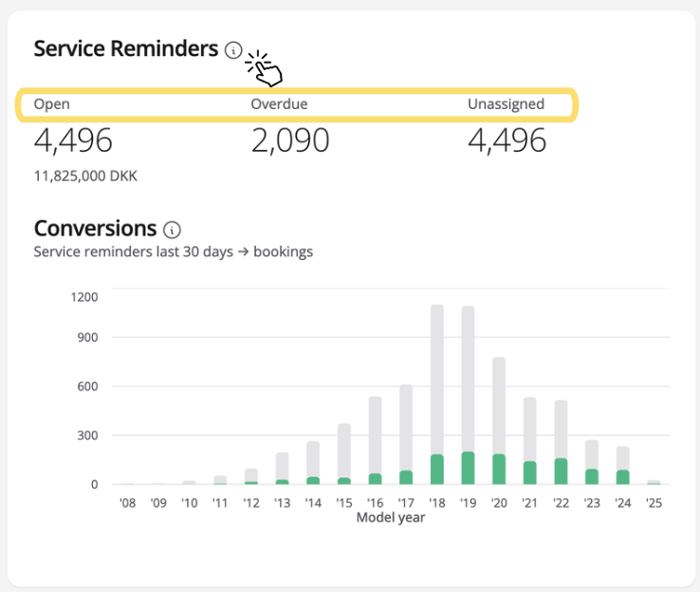Select the green bar for model year '20
This screenshot has width=700, height=592.
click(x=499, y=469)
